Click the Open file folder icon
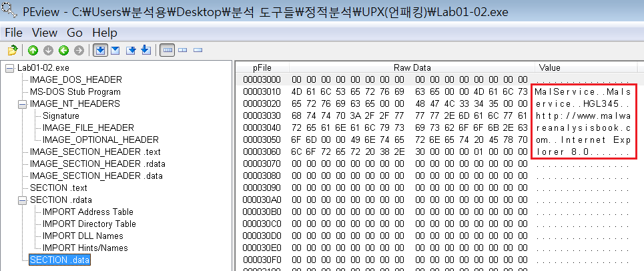 click(13, 50)
